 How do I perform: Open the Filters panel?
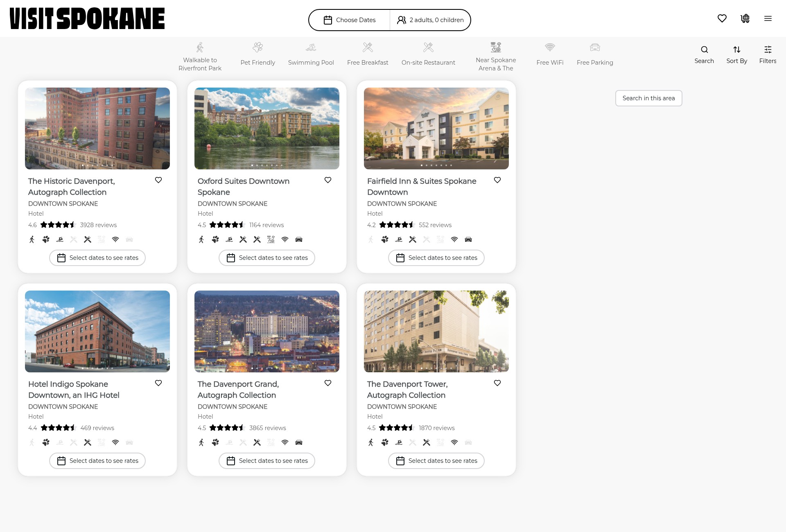pyautogui.click(x=768, y=55)
